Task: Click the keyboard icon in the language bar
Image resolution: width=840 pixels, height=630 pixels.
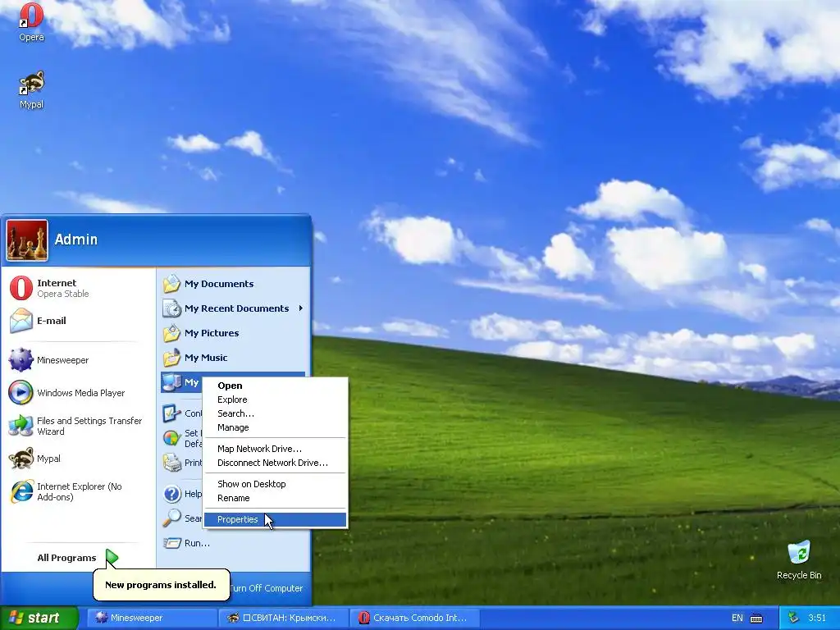Action: click(x=756, y=619)
